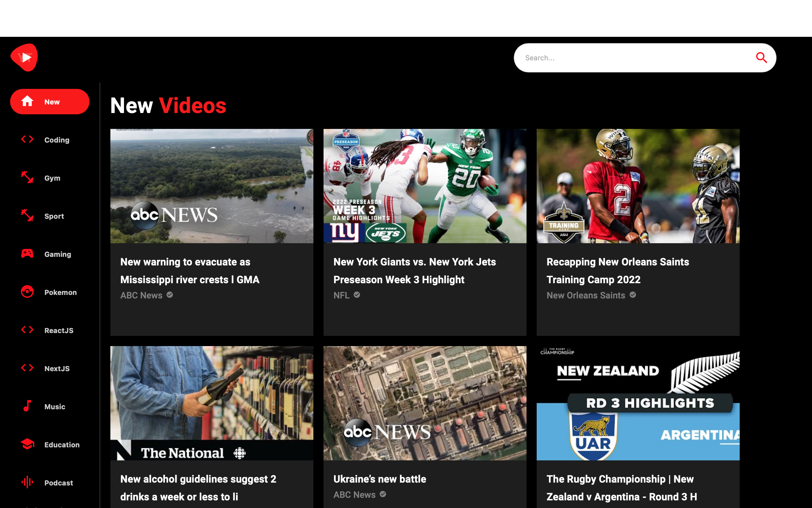Select the New category tab
This screenshot has width=812, height=508.
click(50, 102)
